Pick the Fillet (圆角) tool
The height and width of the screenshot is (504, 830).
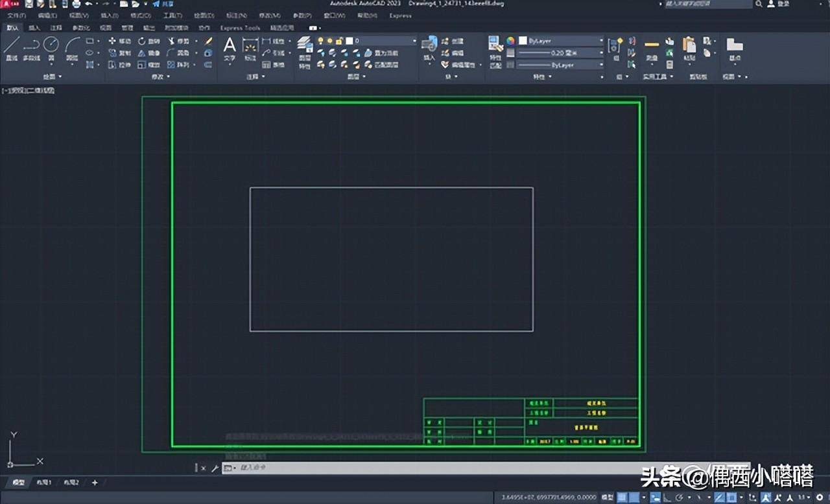click(x=180, y=53)
